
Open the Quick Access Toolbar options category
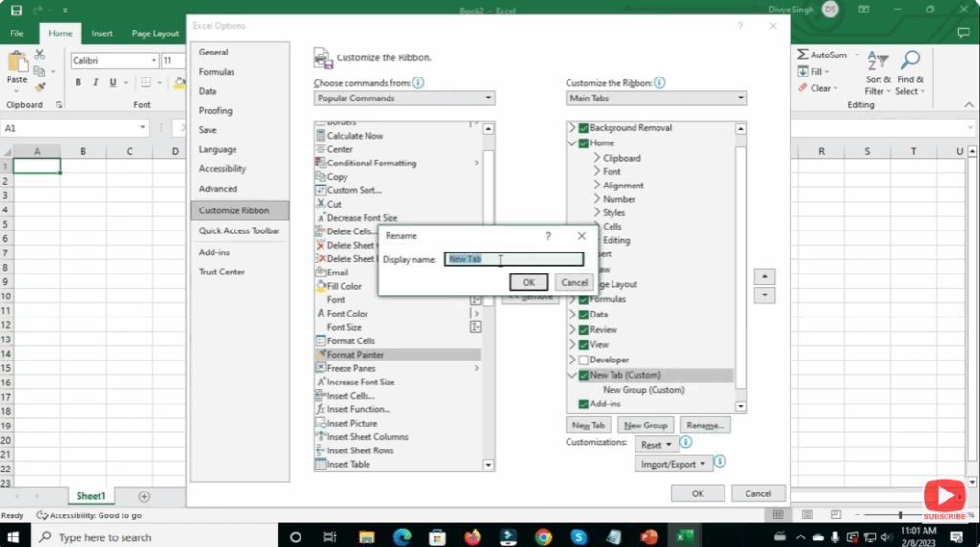click(x=239, y=230)
